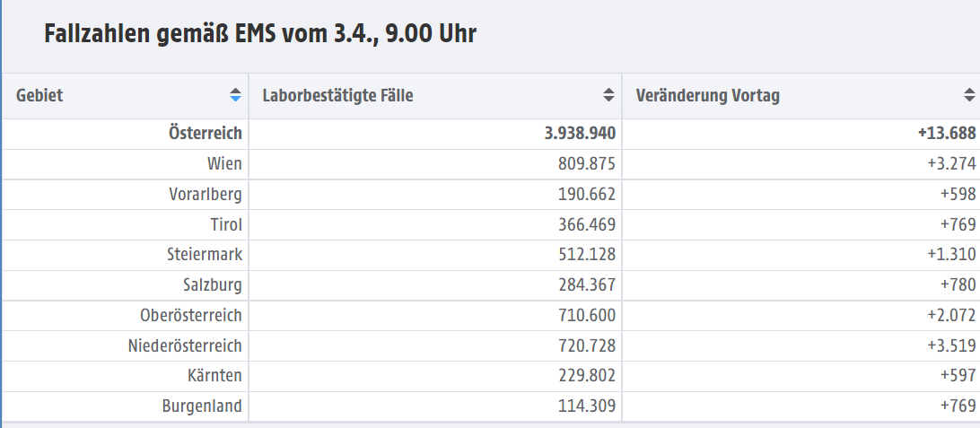
Task: Sort table by Gebiet arrow icon
Action: pos(235,96)
